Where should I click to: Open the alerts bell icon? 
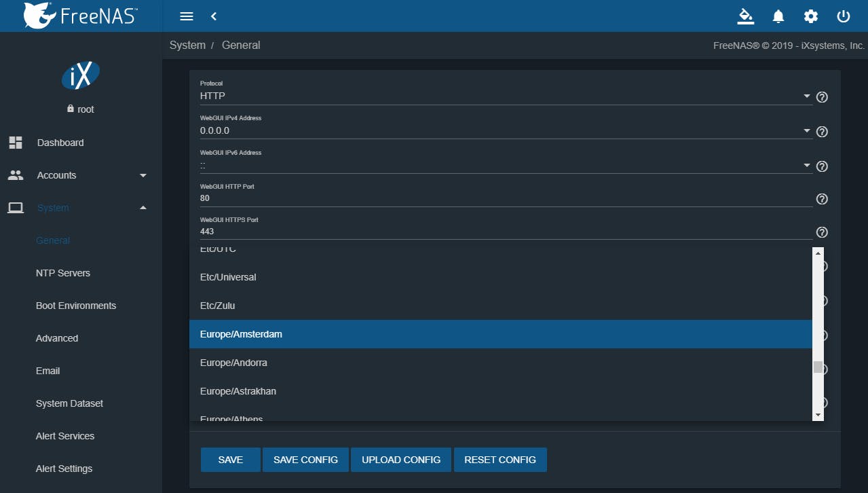(778, 16)
